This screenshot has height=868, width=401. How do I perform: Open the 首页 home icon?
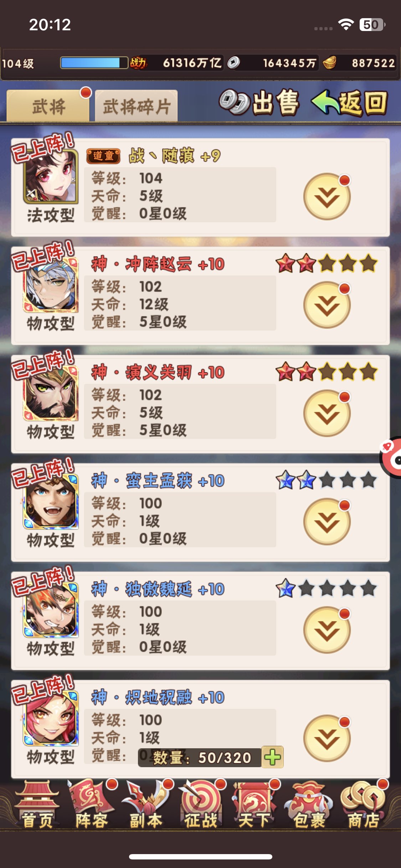[37, 805]
